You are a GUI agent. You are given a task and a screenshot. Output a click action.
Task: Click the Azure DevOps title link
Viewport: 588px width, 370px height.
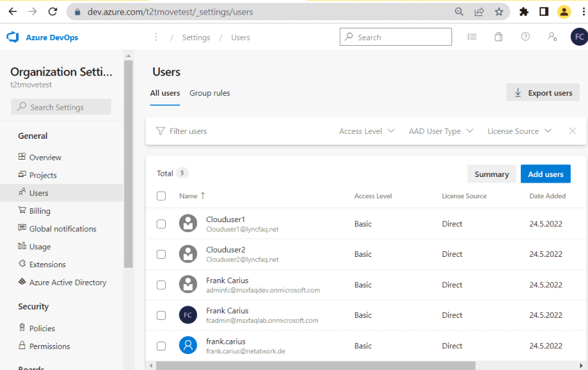[x=52, y=37]
